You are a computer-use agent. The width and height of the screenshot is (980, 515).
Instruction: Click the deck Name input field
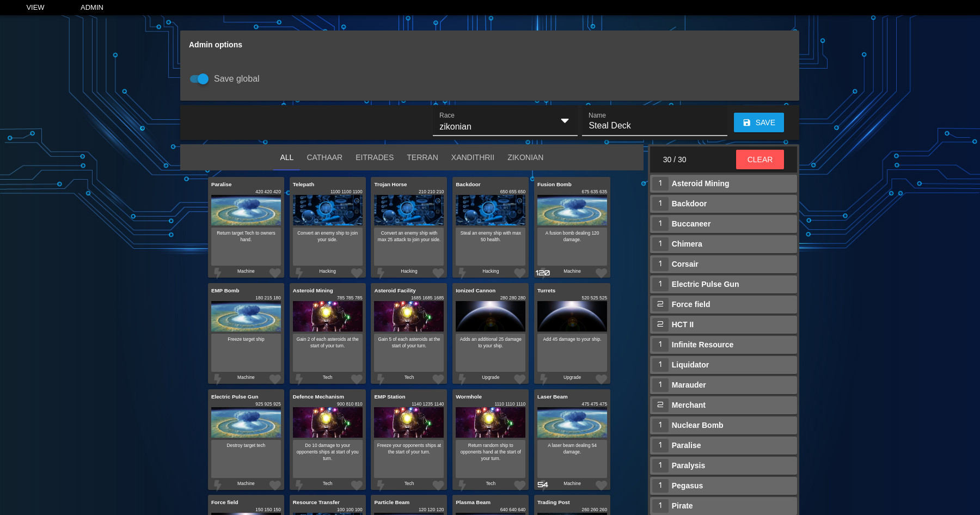click(x=654, y=126)
